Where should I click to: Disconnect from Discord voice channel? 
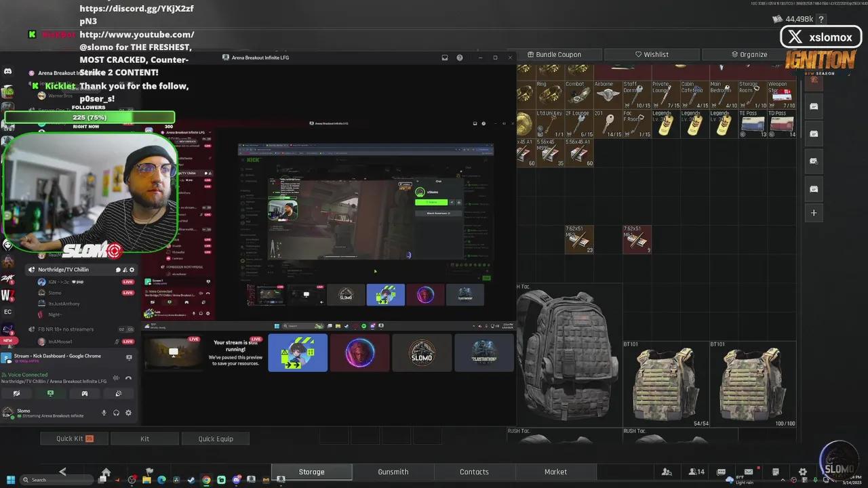click(129, 378)
